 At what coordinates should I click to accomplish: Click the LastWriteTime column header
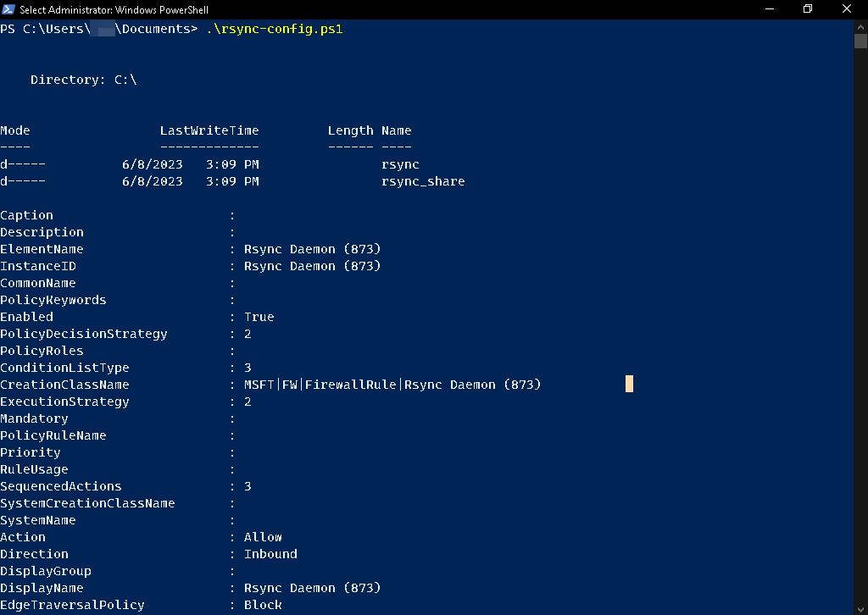coord(209,130)
